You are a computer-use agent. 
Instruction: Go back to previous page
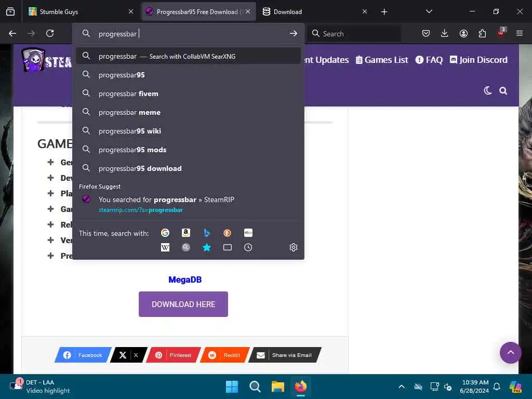pyautogui.click(x=12, y=33)
